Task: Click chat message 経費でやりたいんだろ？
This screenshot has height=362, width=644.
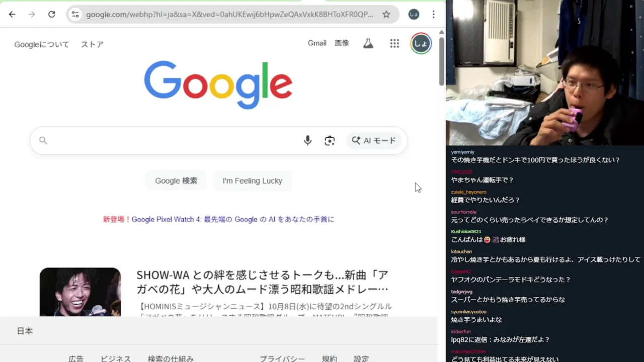Action: [485, 200]
